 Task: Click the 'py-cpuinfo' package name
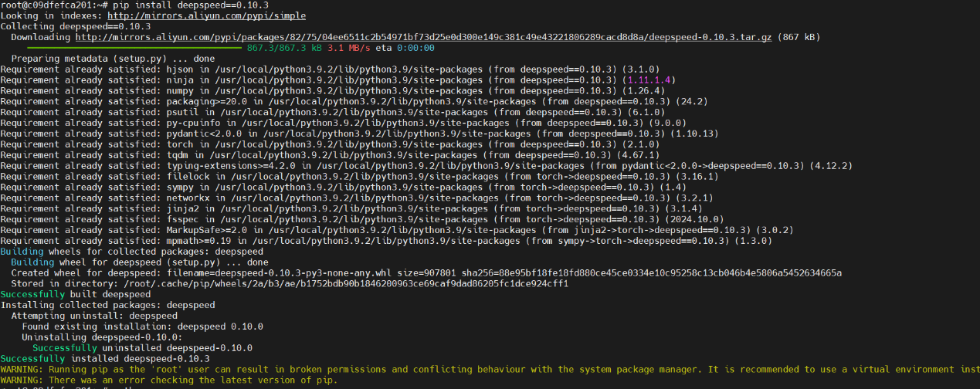193,123
